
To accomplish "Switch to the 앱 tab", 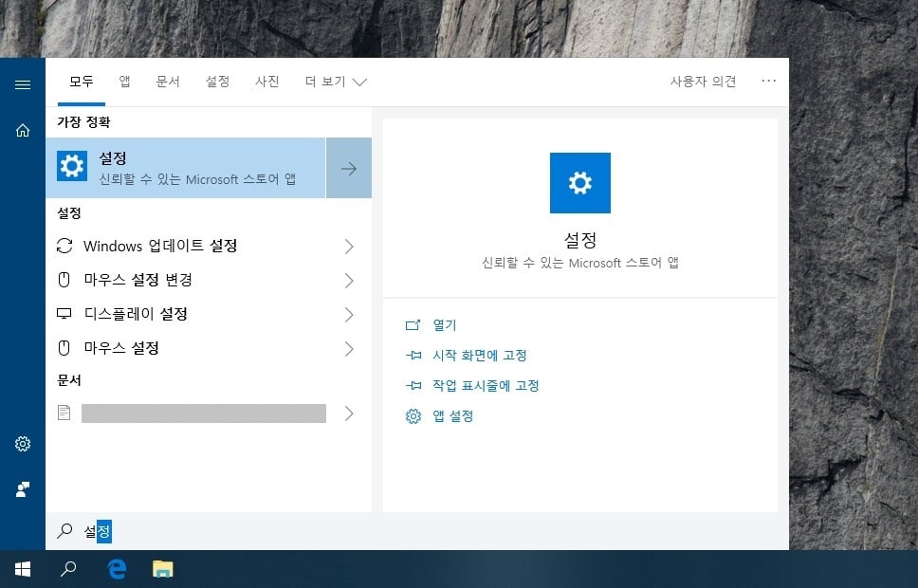I will click(x=124, y=82).
